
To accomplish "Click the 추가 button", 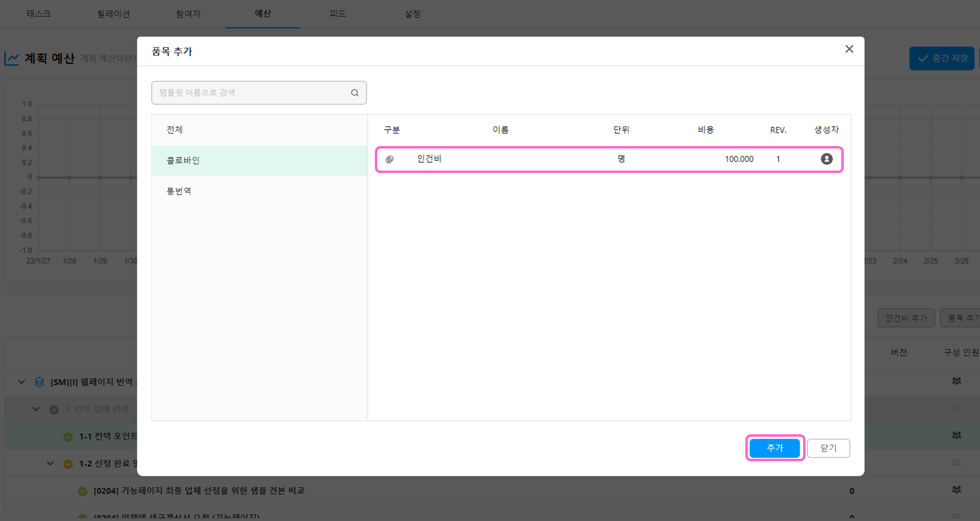I will click(775, 448).
